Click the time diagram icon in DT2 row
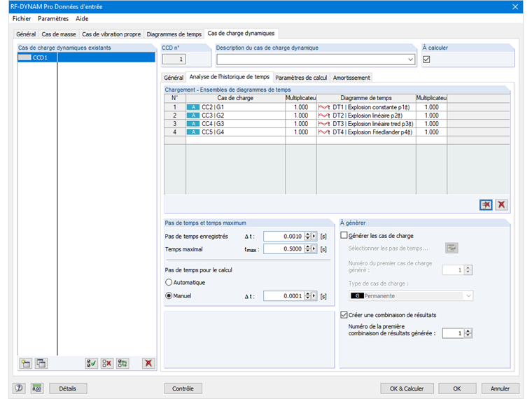 point(324,115)
